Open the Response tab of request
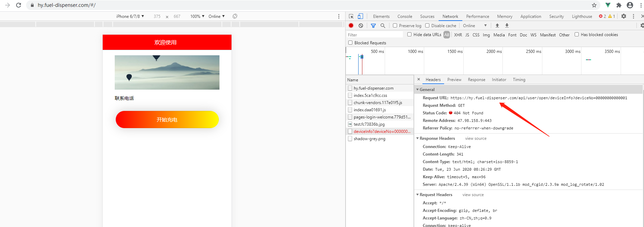Screen dimensions: 644x227 pos(476,79)
